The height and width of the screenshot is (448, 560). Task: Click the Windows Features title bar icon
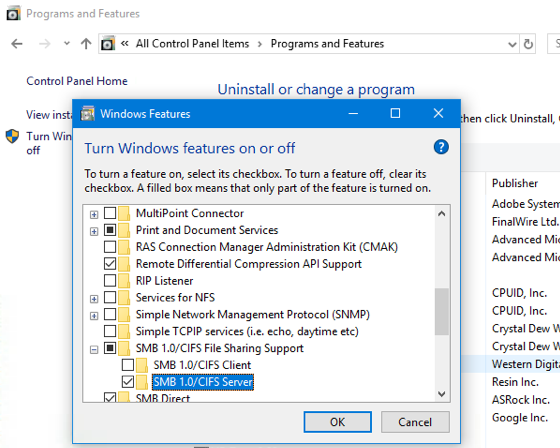(88, 114)
